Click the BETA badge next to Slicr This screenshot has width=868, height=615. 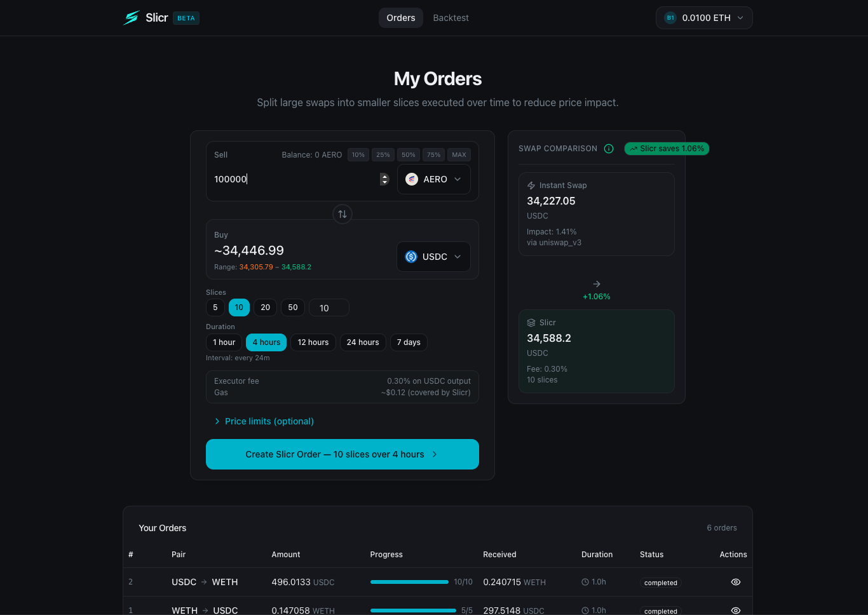186,18
